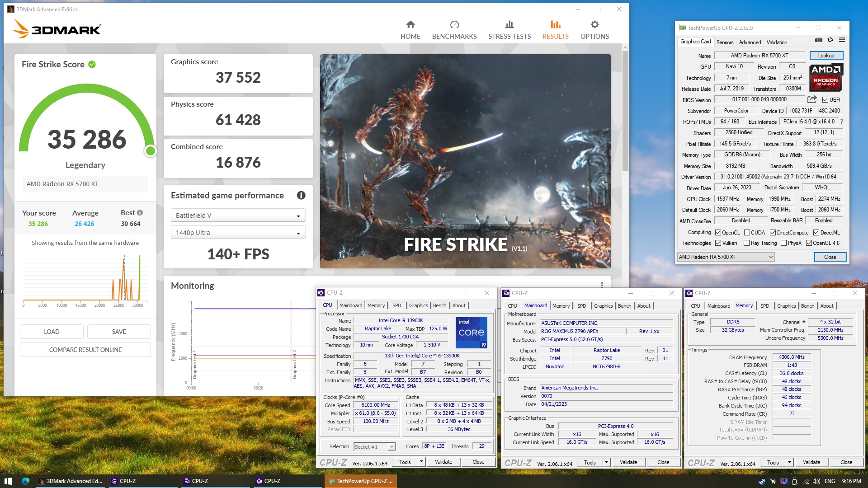The width and height of the screenshot is (868, 488).
Task: Open Graphics tab in CPU-Z Memory window
Action: coord(786,306)
